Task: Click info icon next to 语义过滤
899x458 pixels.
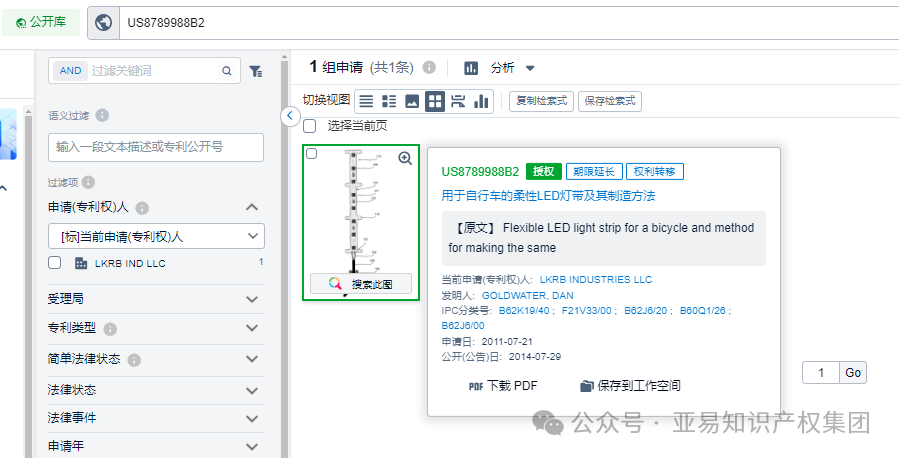Action: coord(102,116)
